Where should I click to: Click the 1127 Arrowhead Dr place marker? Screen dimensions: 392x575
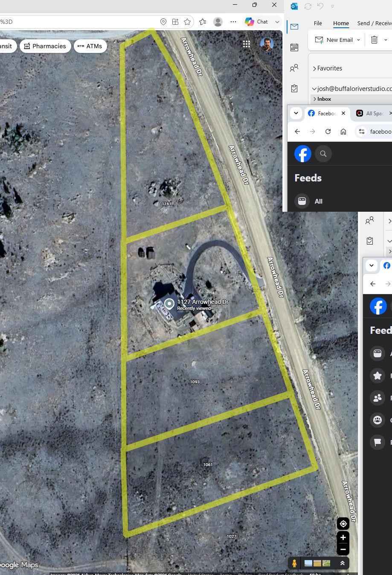[x=169, y=304]
